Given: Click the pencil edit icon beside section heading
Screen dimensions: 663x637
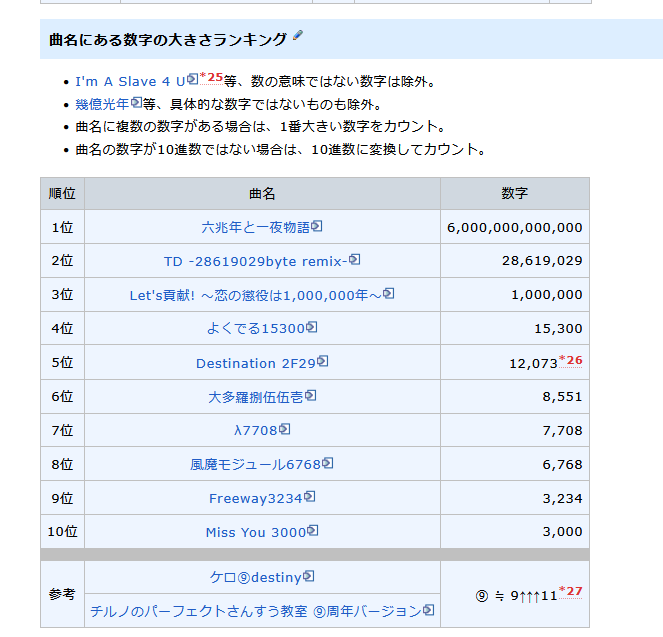Looking at the screenshot, I should 298,35.
